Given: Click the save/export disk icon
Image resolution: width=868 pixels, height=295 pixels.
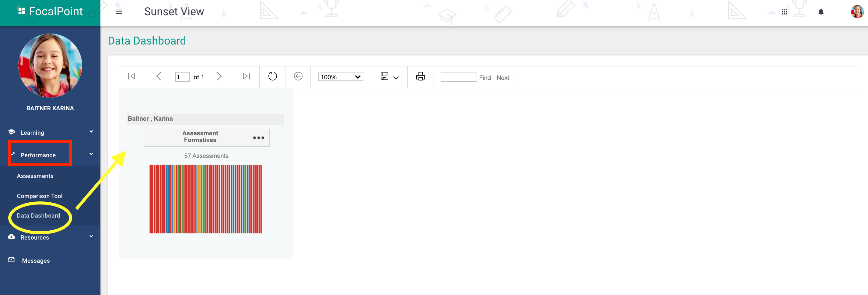Looking at the screenshot, I should pyautogui.click(x=384, y=76).
